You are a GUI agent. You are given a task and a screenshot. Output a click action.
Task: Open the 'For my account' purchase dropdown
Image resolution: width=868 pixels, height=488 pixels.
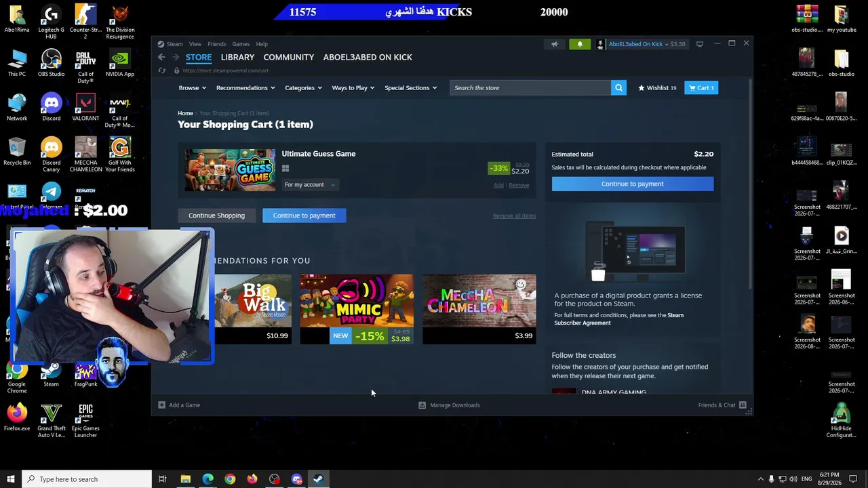coord(309,184)
